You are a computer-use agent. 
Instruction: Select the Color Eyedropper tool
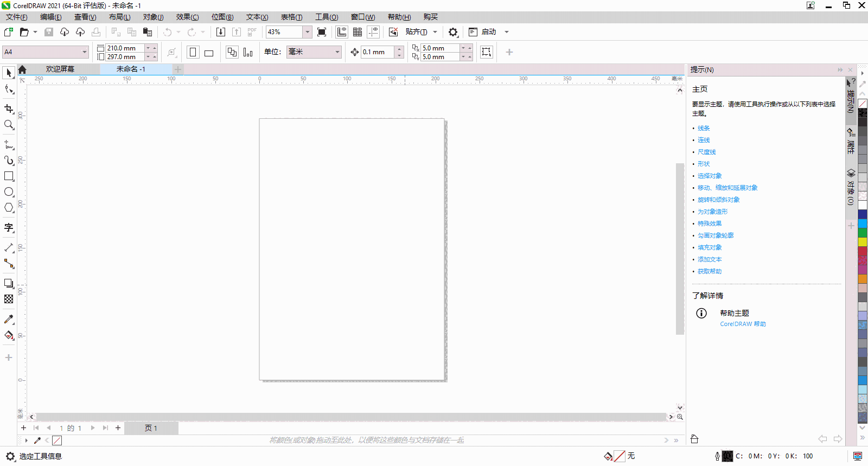9,320
